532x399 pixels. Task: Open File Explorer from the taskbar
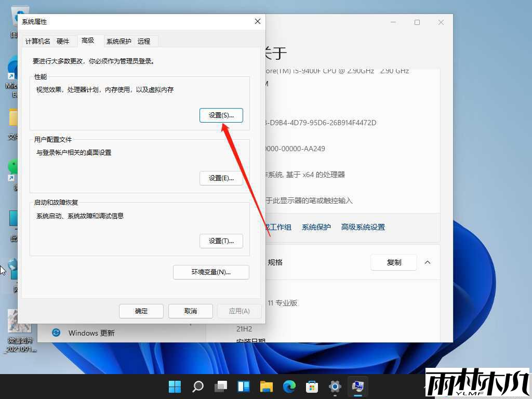coord(267,387)
